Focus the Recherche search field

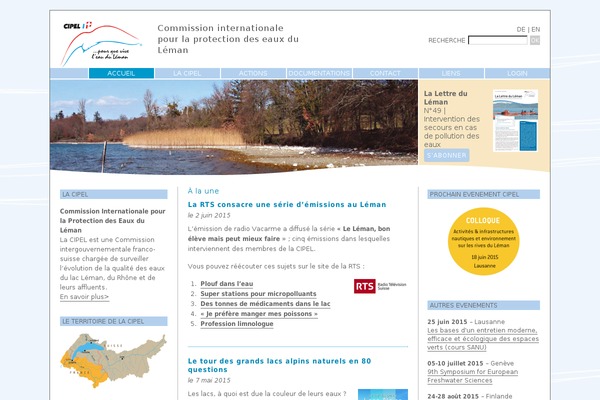[x=498, y=40]
